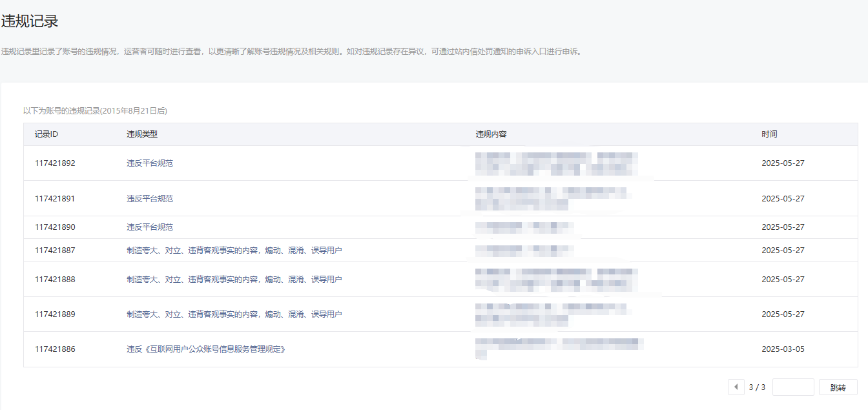Click blurred violation content of record 117421892

[555, 163]
